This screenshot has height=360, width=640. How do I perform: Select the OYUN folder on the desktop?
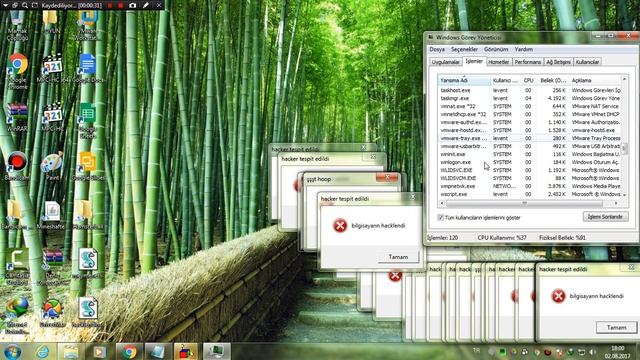tap(51, 22)
